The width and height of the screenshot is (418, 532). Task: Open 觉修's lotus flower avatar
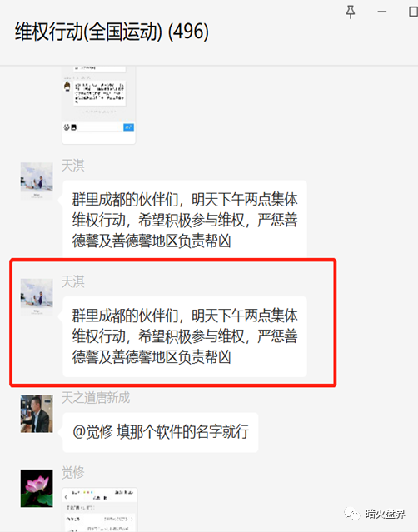(37, 488)
